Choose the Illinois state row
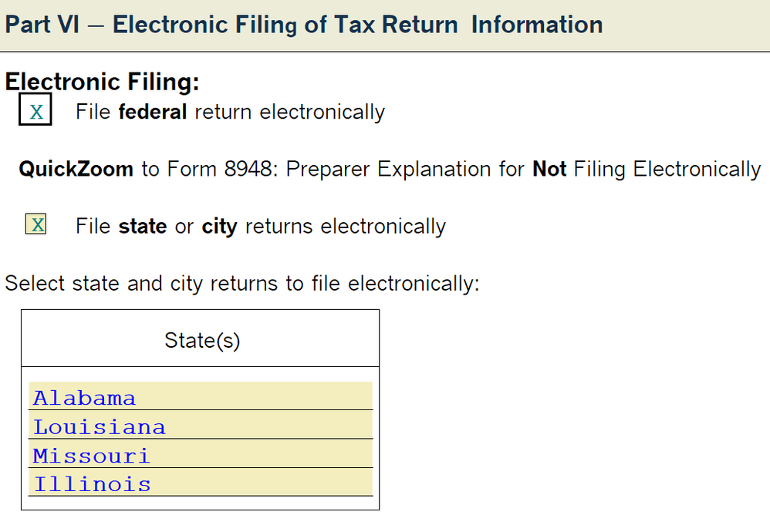Viewport: 770px width, 532px height. click(x=200, y=484)
